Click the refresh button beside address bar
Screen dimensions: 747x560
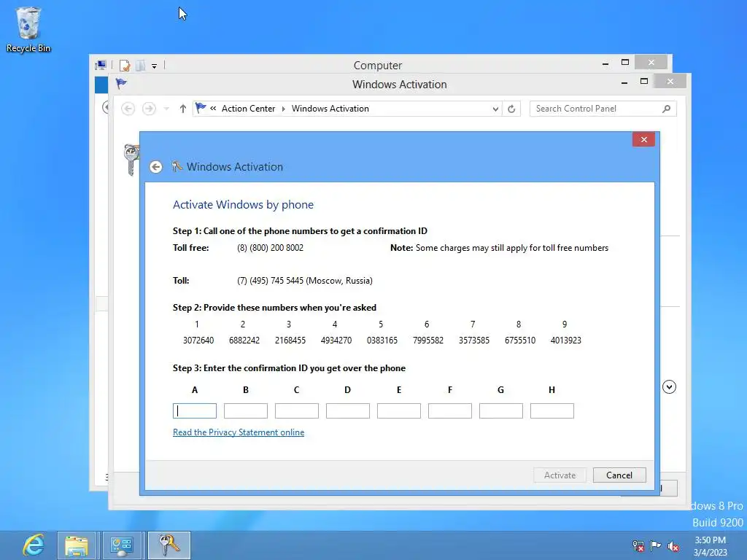click(511, 109)
